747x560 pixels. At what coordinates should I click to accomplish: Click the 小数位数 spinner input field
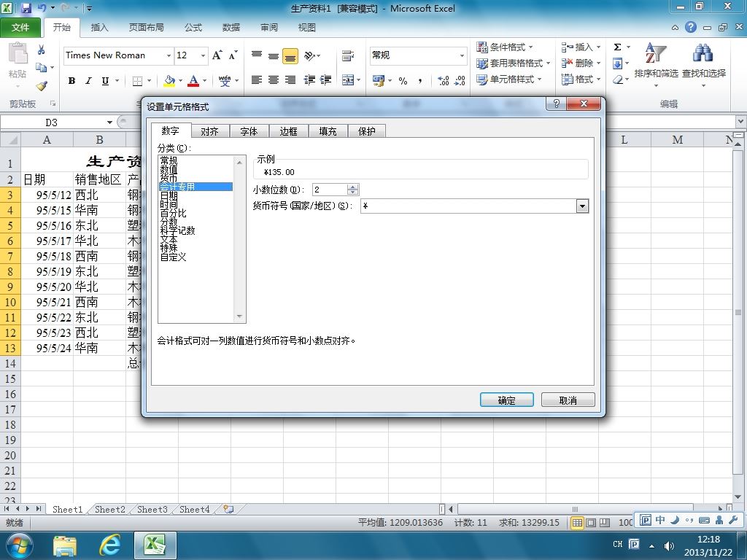pyautogui.click(x=329, y=190)
